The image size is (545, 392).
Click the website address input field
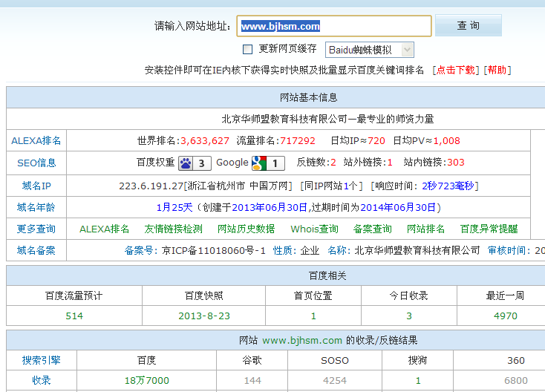click(x=334, y=26)
